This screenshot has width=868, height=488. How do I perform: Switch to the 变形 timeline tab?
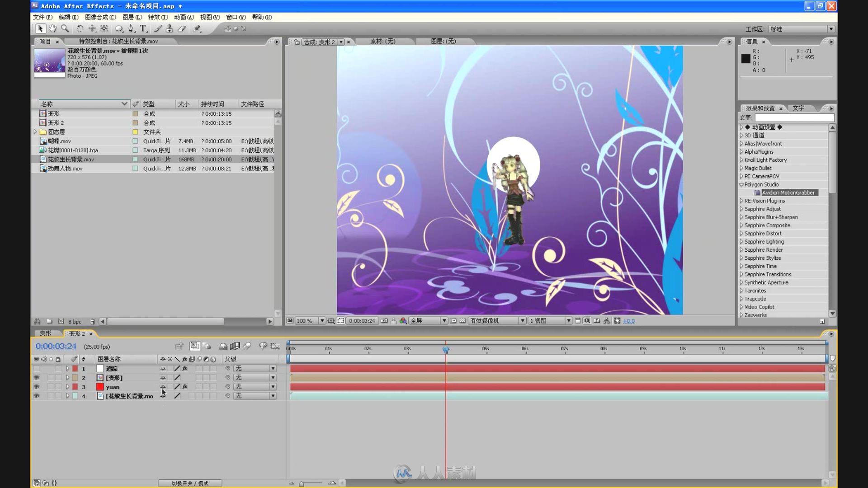pos(45,333)
